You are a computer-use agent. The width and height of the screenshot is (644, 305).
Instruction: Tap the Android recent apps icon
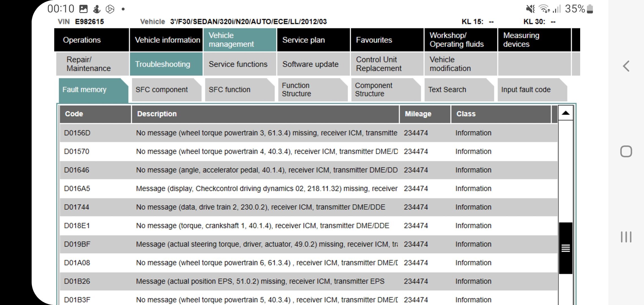click(626, 237)
